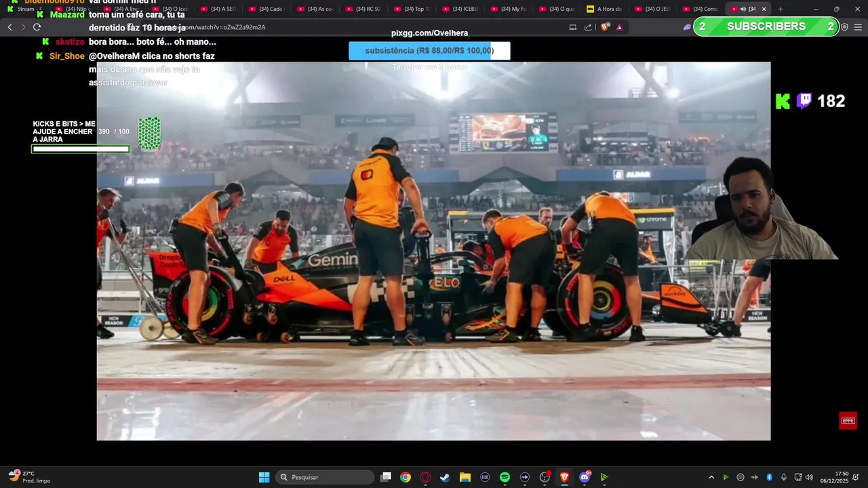The width and height of the screenshot is (868, 488).
Task: Click the Brave Shields lion icon in address bar
Action: tap(605, 27)
